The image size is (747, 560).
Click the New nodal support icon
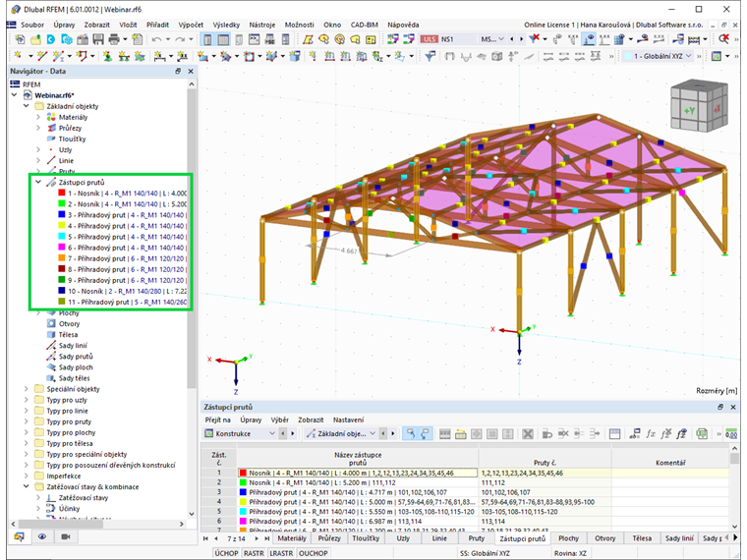tap(108, 56)
